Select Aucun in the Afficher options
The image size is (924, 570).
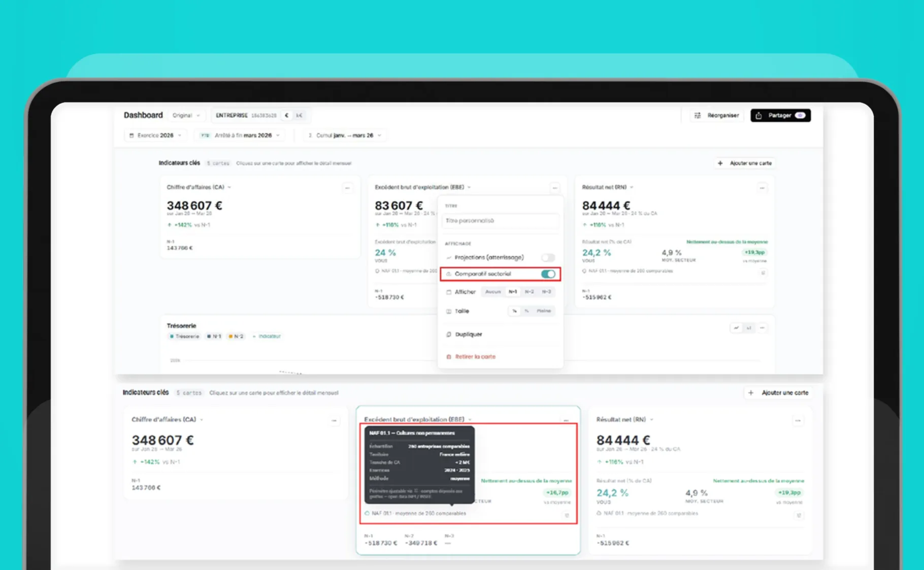click(492, 292)
